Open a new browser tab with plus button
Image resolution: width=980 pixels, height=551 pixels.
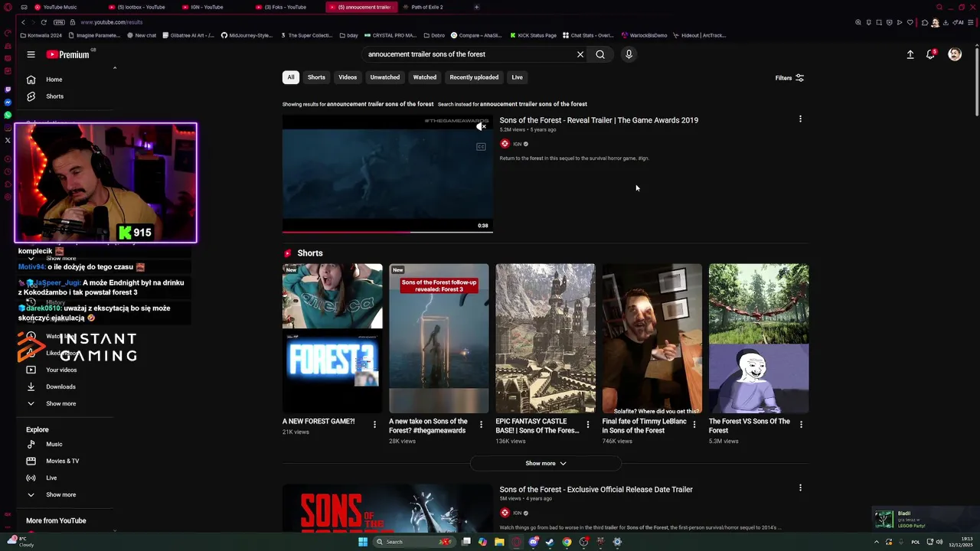click(476, 7)
